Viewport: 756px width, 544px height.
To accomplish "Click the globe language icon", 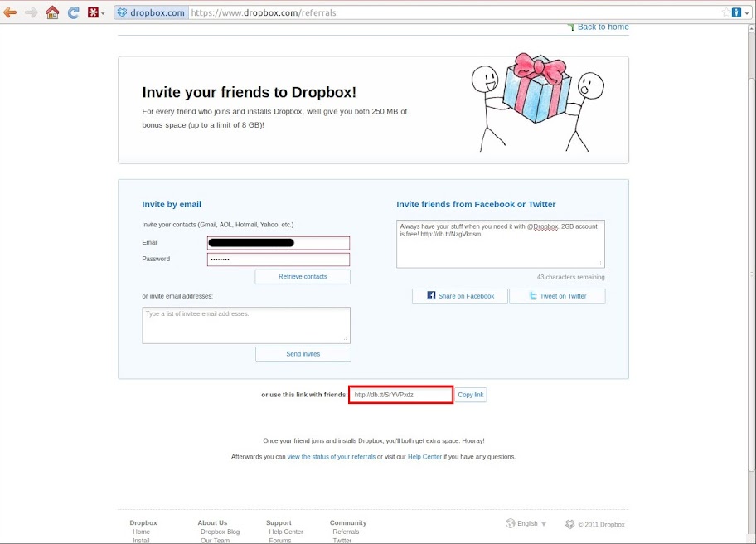I will pos(510,523).
